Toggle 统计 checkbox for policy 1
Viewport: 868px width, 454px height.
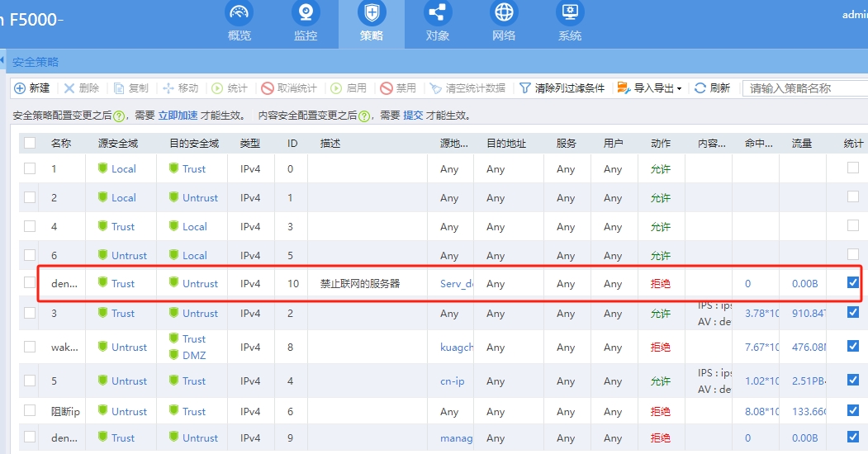pyautogui.click(x=853, y=168)
